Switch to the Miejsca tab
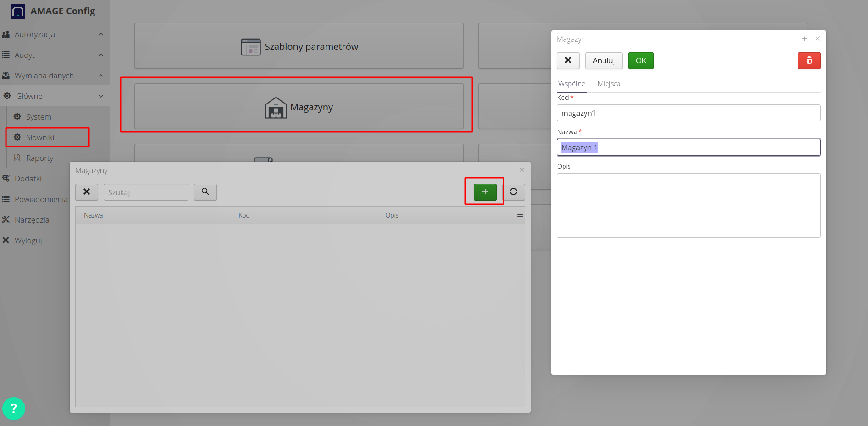Viewport: 868px width, 426px height. click(x=609, y=83)
